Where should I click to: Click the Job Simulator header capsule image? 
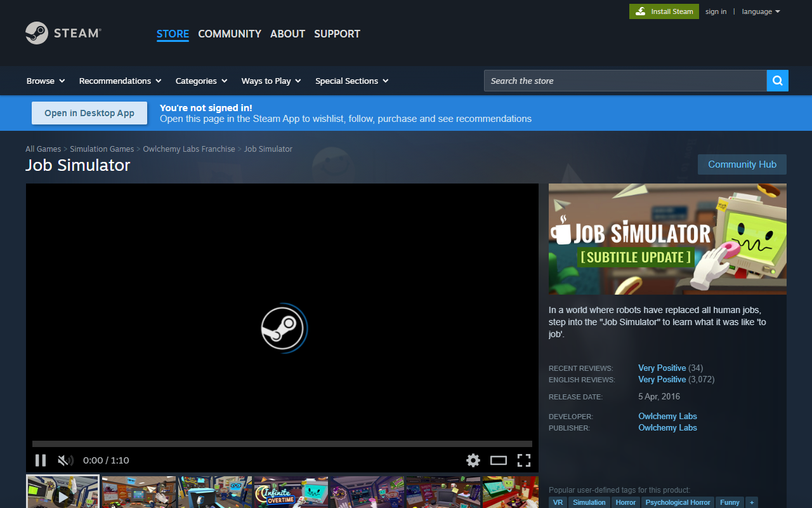click(667, 239)
